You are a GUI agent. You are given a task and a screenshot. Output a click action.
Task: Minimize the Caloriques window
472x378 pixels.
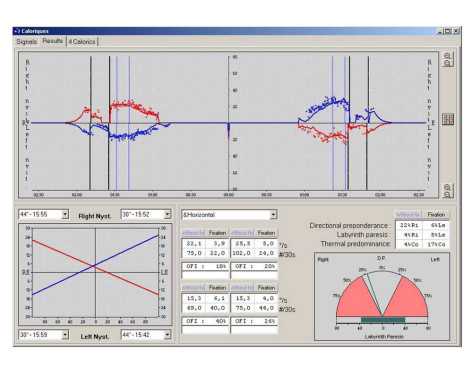(x=440, y=31)
